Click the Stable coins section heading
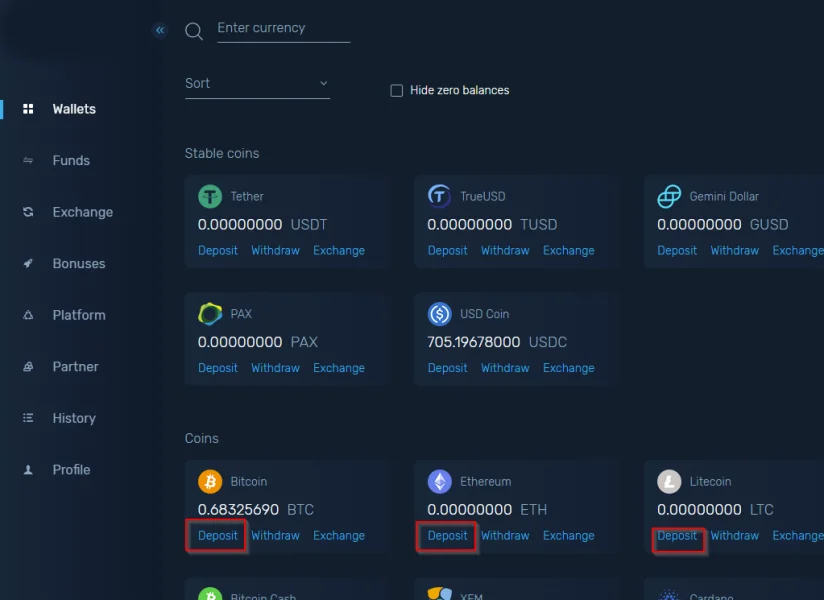 (x=222, y=153)
